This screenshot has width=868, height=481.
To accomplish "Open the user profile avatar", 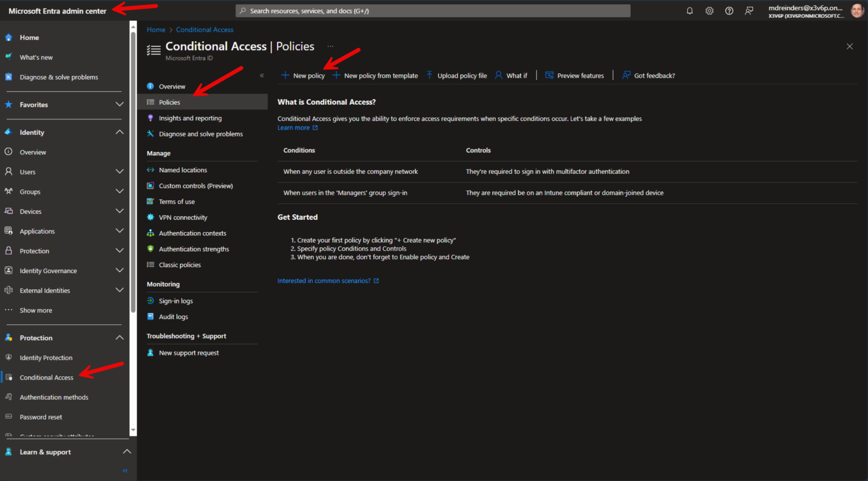I will [857, 11].
